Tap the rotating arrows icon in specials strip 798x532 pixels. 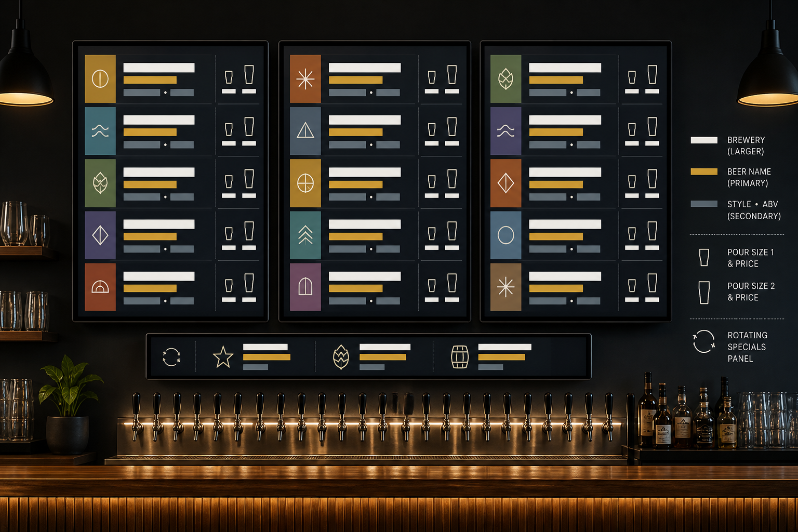[x=171, y=357]
